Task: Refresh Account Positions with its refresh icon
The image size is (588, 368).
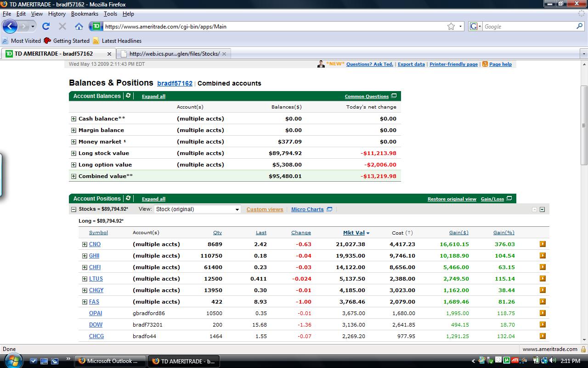Action: [x=128, y=198]
